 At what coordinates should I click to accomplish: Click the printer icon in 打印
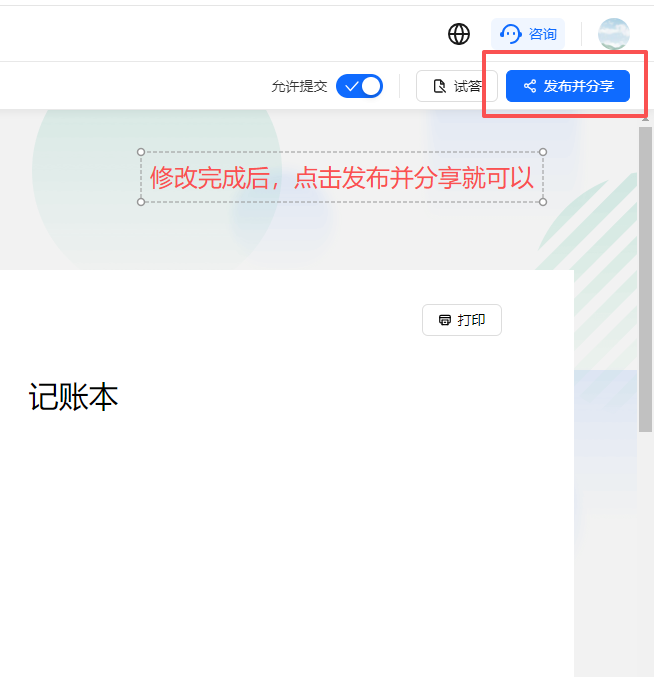[444, 320]
